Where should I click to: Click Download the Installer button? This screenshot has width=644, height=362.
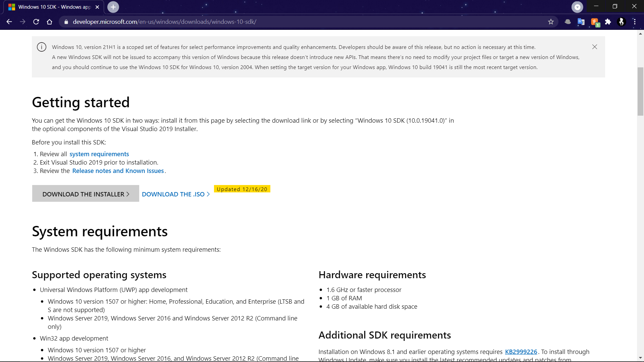[x=86, y=193]
